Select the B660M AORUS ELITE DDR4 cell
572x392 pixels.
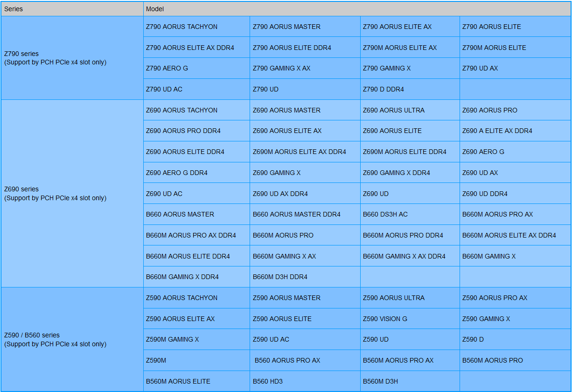click(x=196, y=256)
